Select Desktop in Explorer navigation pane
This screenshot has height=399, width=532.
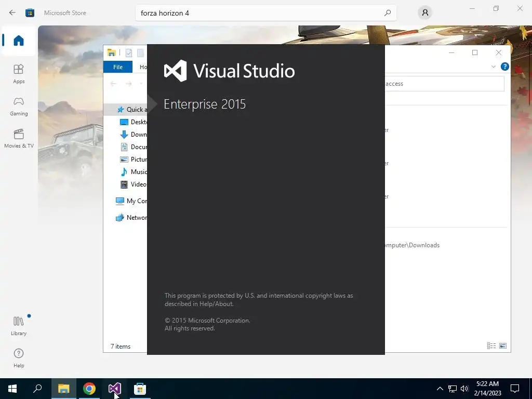[134, 122]
